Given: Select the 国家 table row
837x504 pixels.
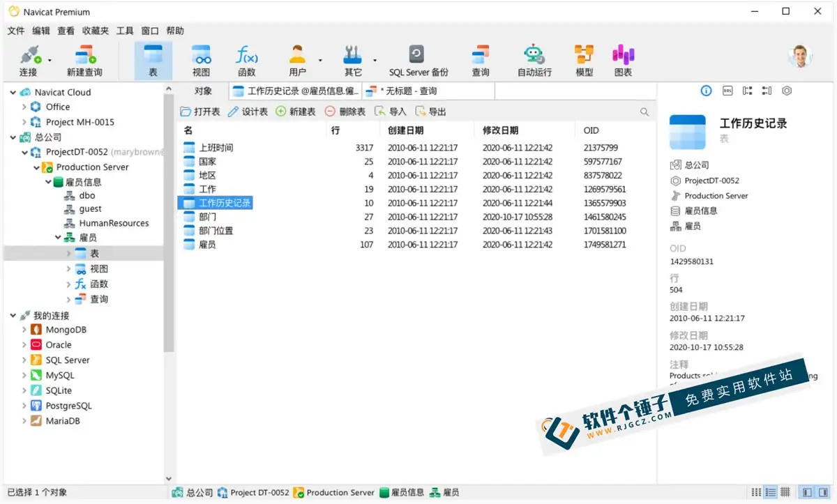Looking at the screenshot, I should [416, 162].
